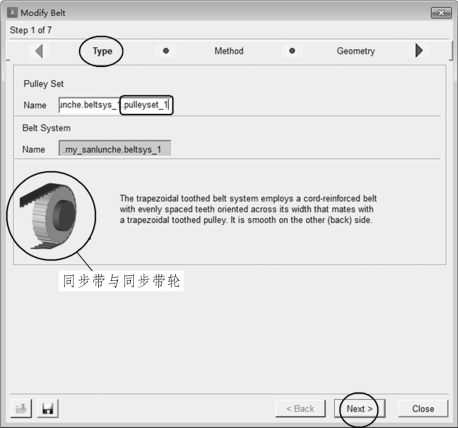Click into the Pulley Set Name field

pyautogui.click(x=115, y=105)
